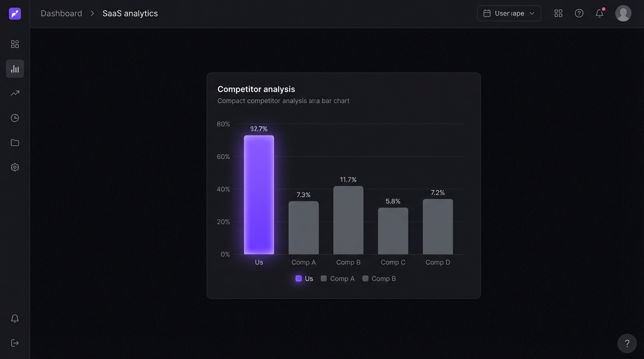Viewport: 644px width, 359px height.
Task: Click the help circle icon in header
Action: pos(579,14)
